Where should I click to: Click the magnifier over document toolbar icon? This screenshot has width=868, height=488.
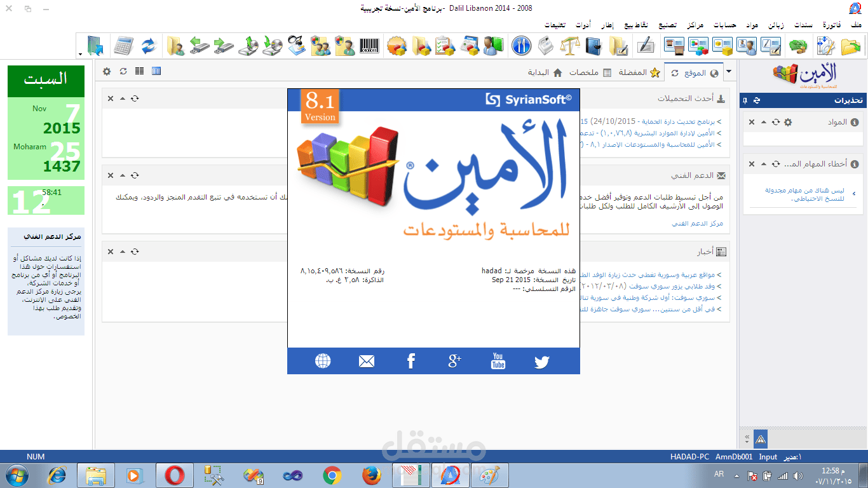(296, 46)
